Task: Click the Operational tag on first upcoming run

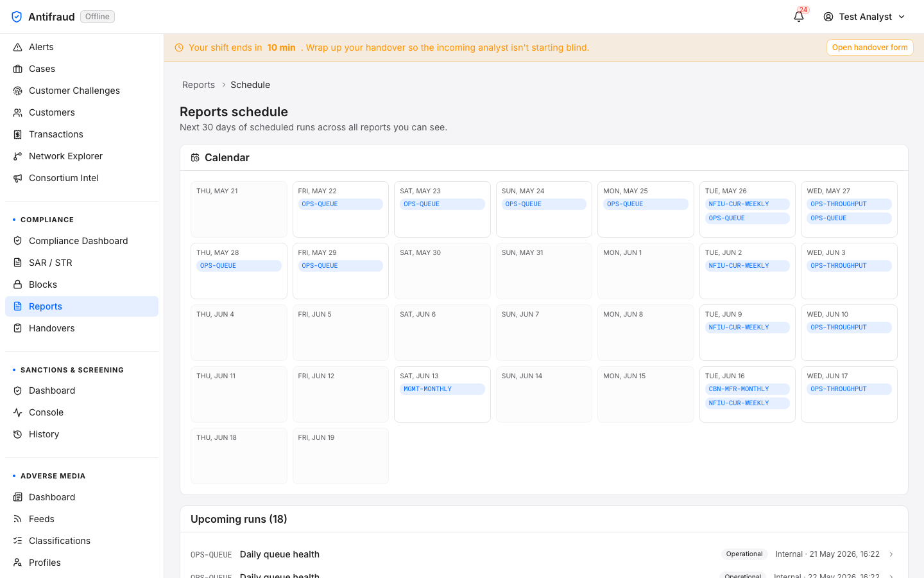Action: click(744, 554)
